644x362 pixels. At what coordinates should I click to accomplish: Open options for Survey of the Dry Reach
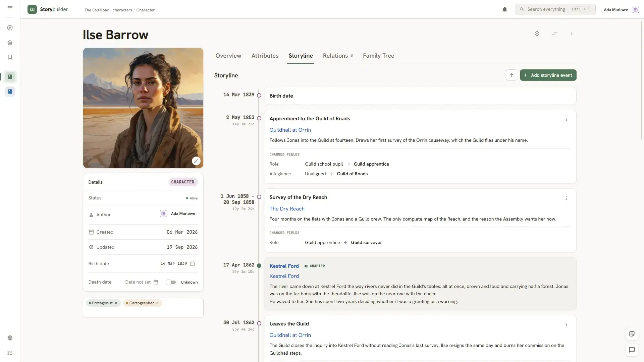click(x=566, y=198)
